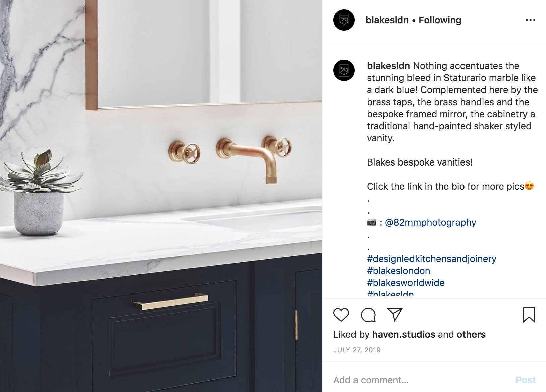Open the #blakesworldwide hashtag
This screenshot has width=546, height=392.
click(405, 283)
